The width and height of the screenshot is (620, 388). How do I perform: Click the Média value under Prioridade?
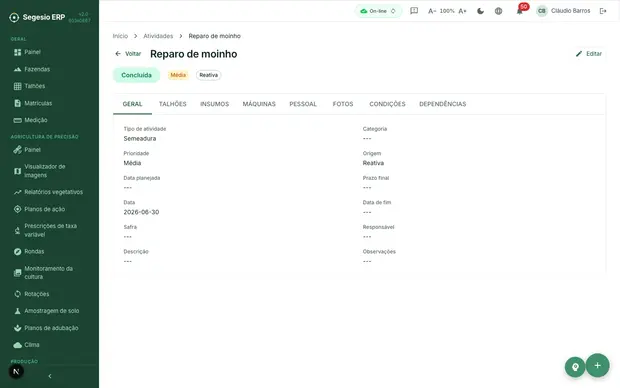coord(132,163)
